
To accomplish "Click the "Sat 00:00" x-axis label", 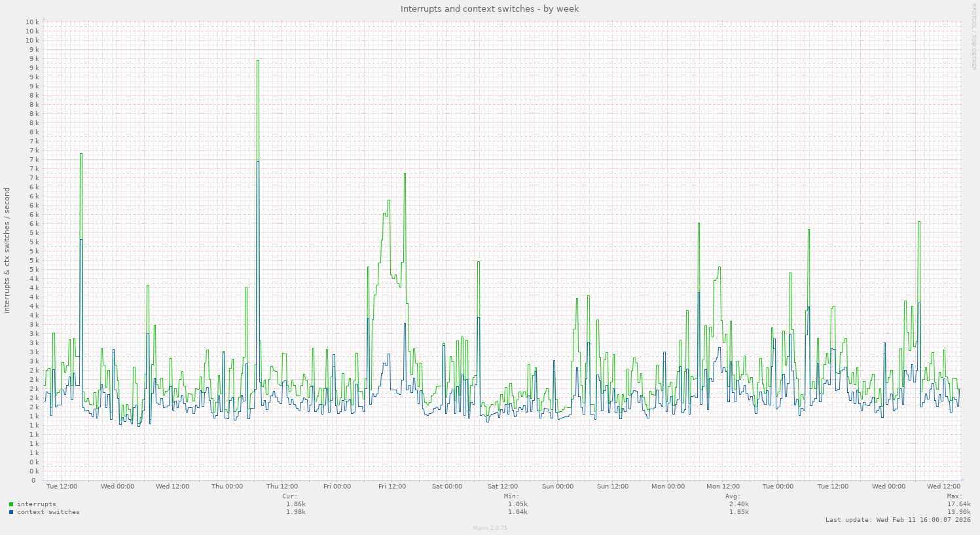I will click(x=447, y=487).
